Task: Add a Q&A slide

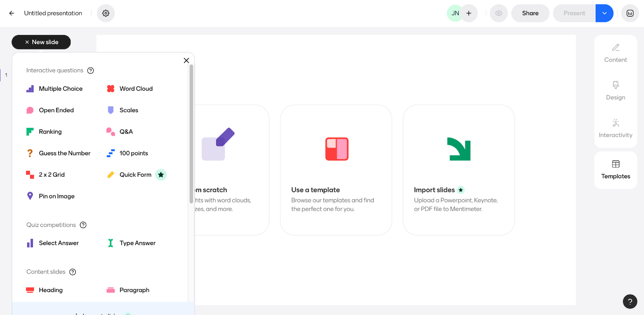Action: click(120, 132)
